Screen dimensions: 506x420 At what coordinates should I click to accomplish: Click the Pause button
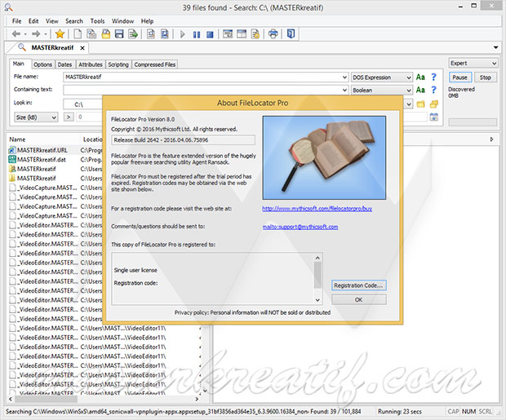[x=459, y=77]
